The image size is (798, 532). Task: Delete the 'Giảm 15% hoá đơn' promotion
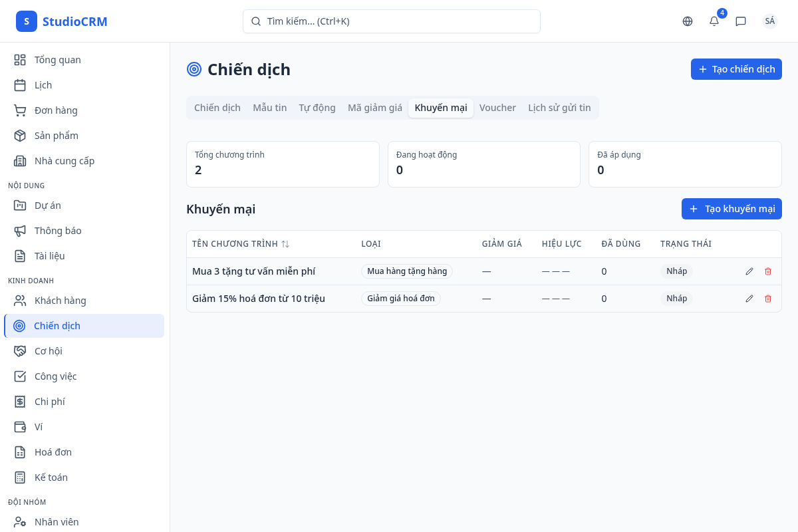[x=768, y=299]
